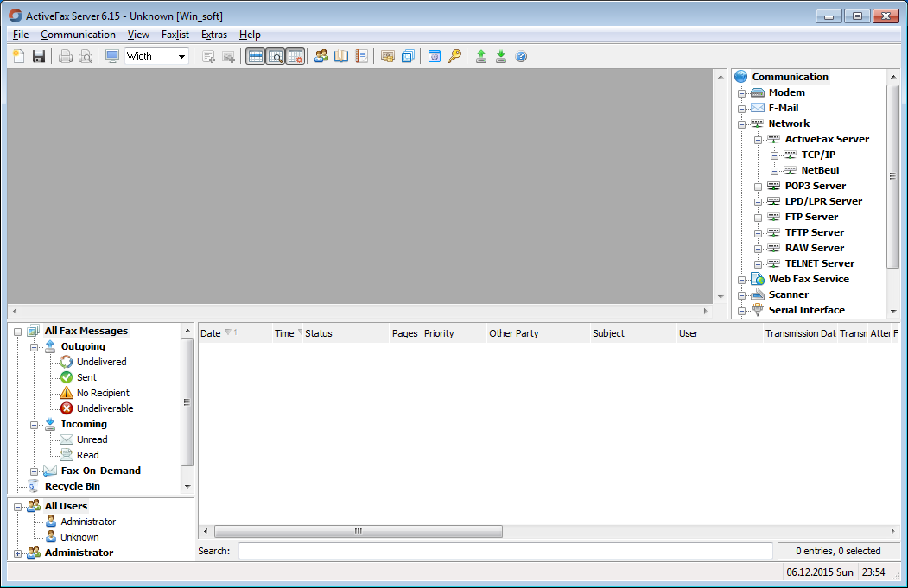
Task: Select the Sent folder with green check
Action: 86,377
